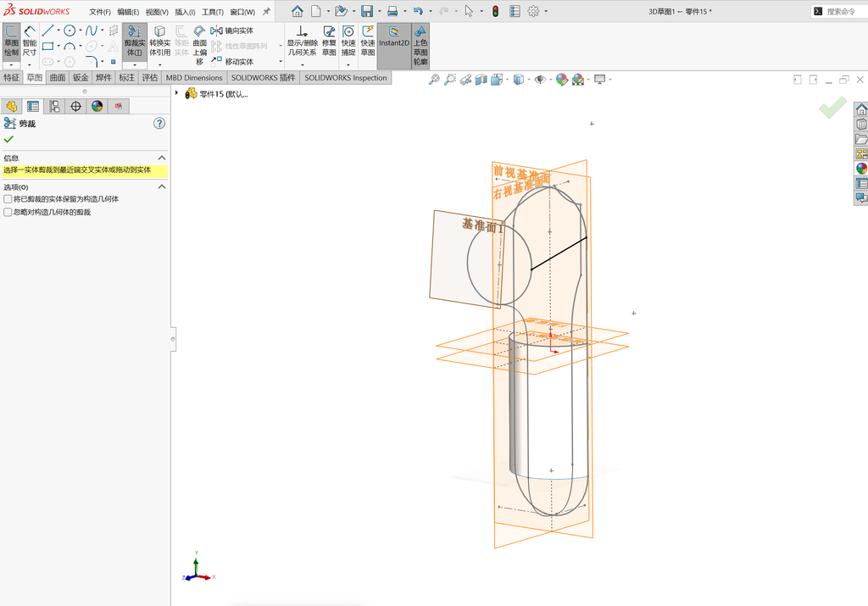The width and height of the screenshot is (868, 606).
Task: Open 显示/删除几何关系 relations tool
Action: click(302, 41)
